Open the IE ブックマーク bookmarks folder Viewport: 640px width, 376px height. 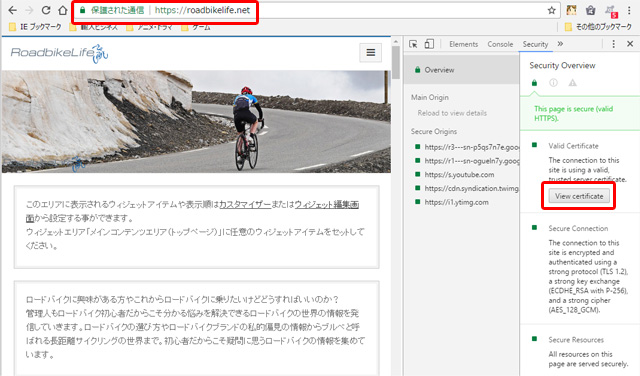[x=35, y=27]
